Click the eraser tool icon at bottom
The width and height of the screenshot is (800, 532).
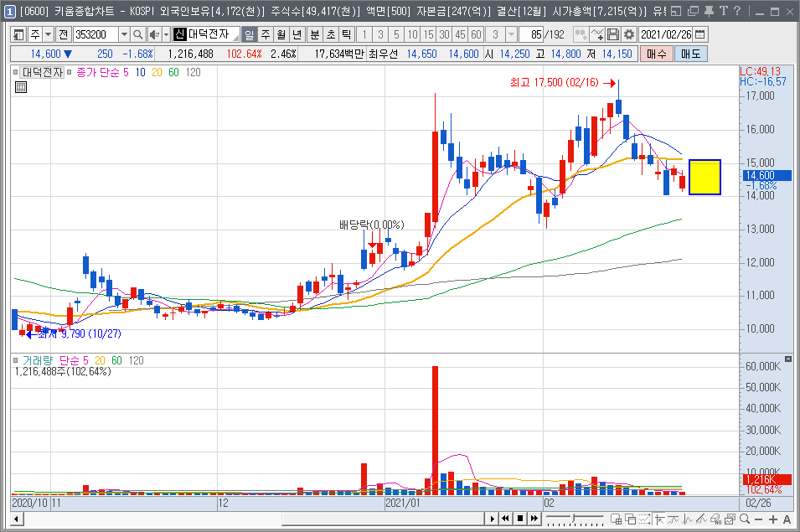coord(716,519)
